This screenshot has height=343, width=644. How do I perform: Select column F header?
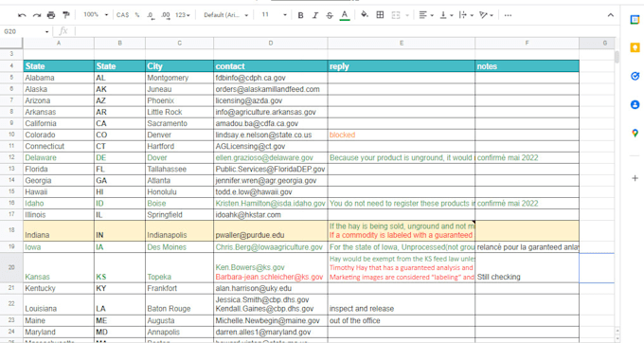tap(527, 43)
